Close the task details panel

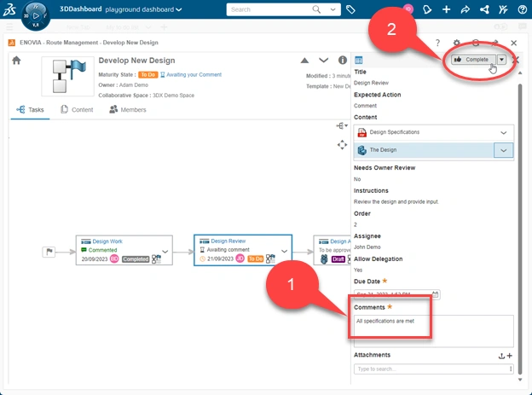tap(516, 60)
